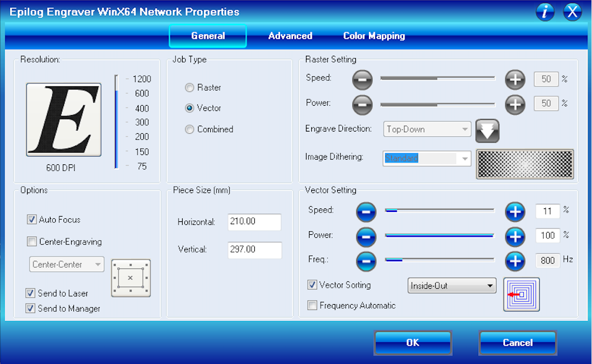Viewport: 592px width, 364px height.
Task: Enable the Frequency Automatic checkbox
Action: 312,305
